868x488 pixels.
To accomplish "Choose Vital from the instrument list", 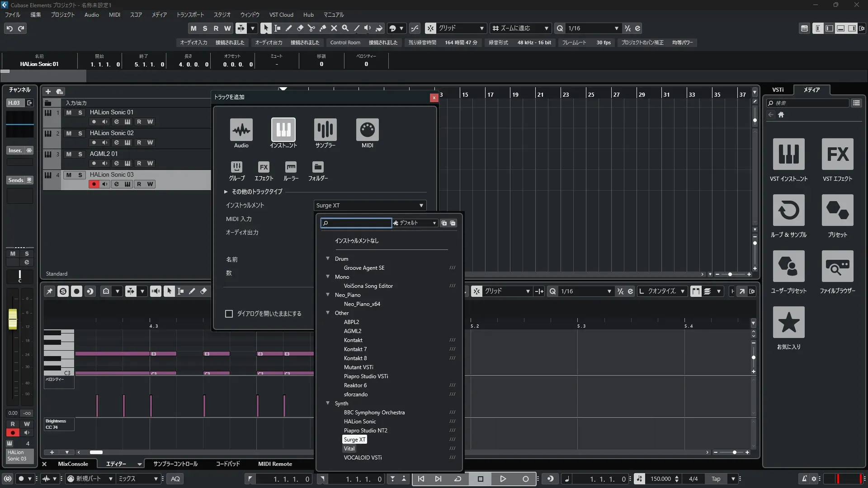I will 349,449.
